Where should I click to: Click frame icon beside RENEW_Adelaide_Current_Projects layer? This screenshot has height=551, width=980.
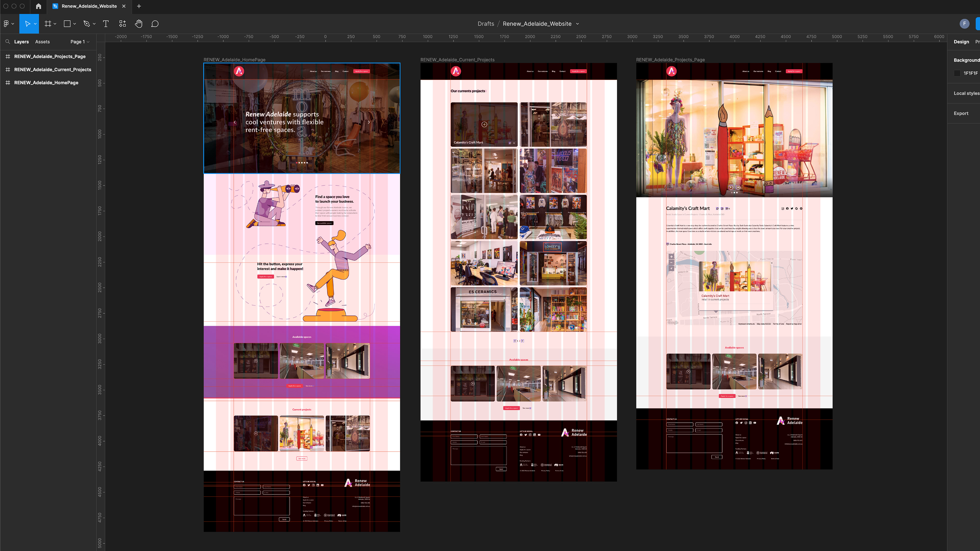coord(8,69)
